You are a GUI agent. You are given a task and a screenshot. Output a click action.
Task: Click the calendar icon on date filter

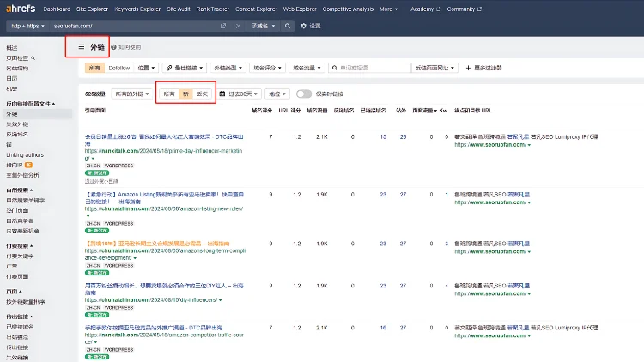tap(222, 94)
